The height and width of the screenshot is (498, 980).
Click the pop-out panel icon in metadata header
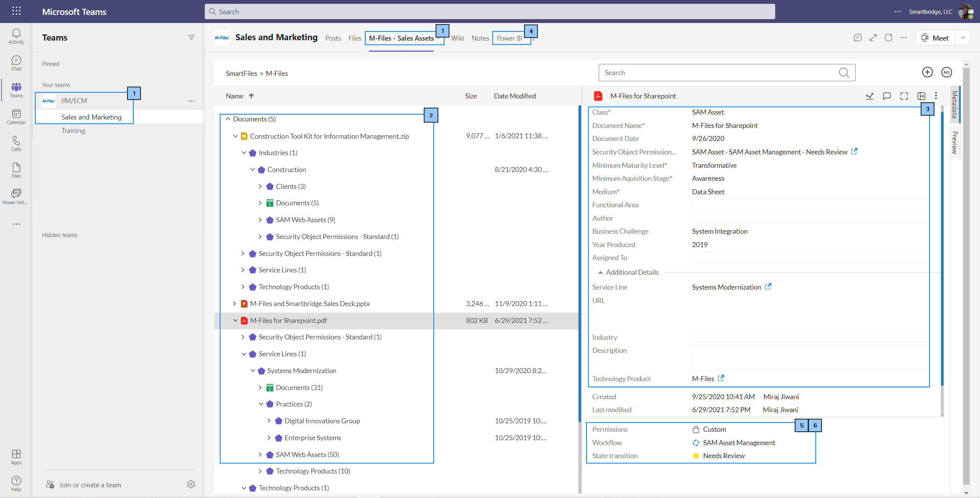click(x=921, y=96)
